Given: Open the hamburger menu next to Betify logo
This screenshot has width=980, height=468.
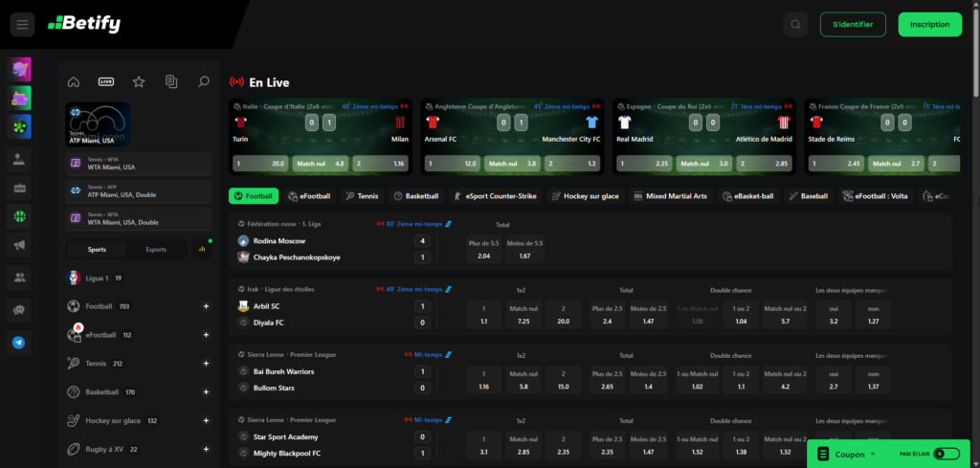Looking at the screenshot, I should pos(21,24).
